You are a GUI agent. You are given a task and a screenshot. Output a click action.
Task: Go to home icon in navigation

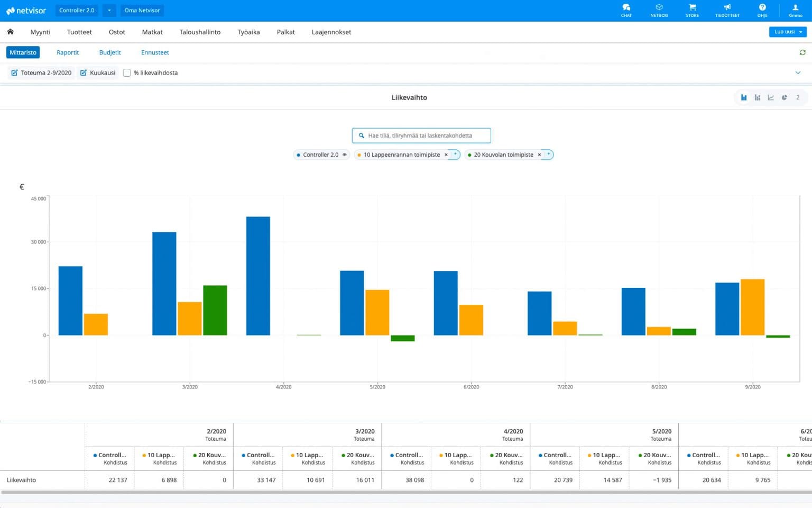pos(10,32)
